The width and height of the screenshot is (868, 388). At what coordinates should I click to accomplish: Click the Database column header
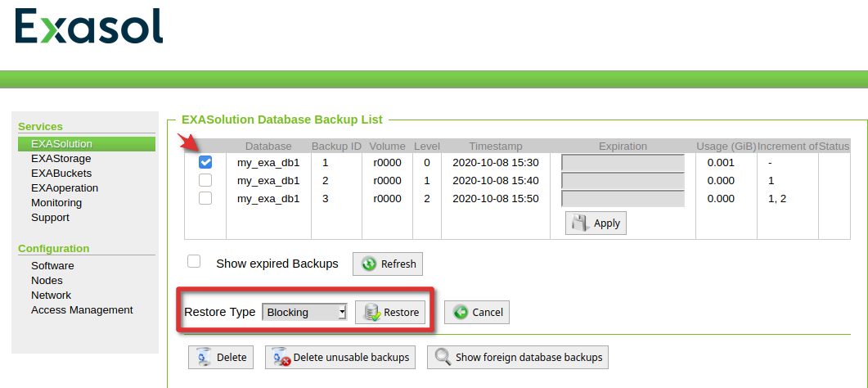click(268, 147)
